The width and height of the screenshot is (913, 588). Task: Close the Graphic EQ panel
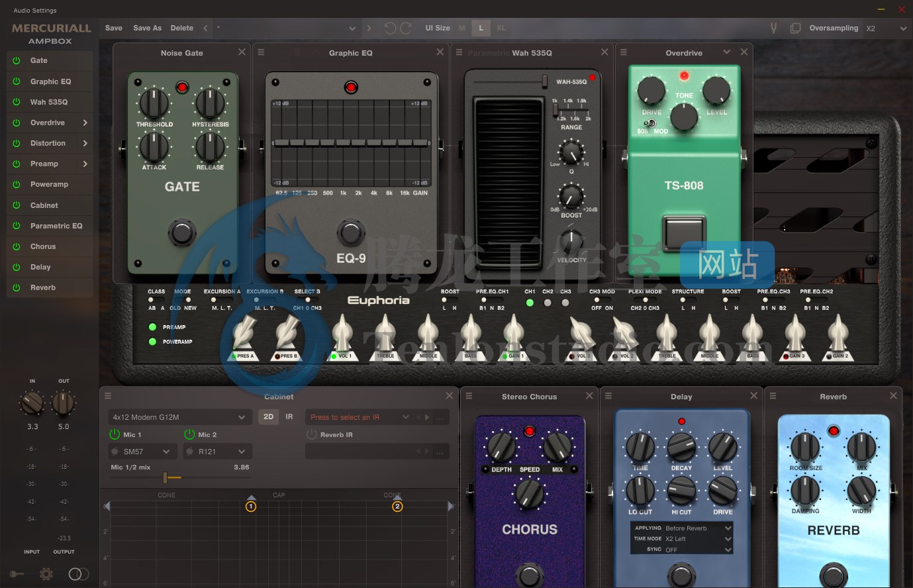click(x=440, y=52)
